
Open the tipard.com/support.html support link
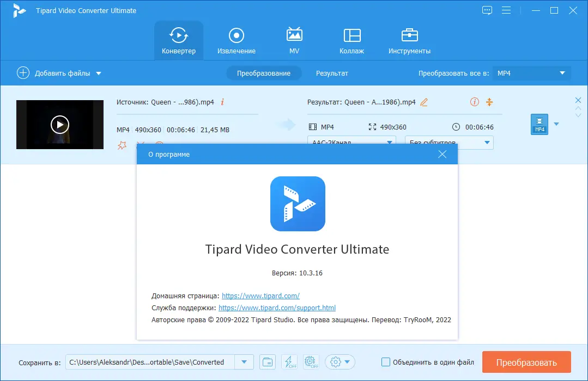(277, 308)
